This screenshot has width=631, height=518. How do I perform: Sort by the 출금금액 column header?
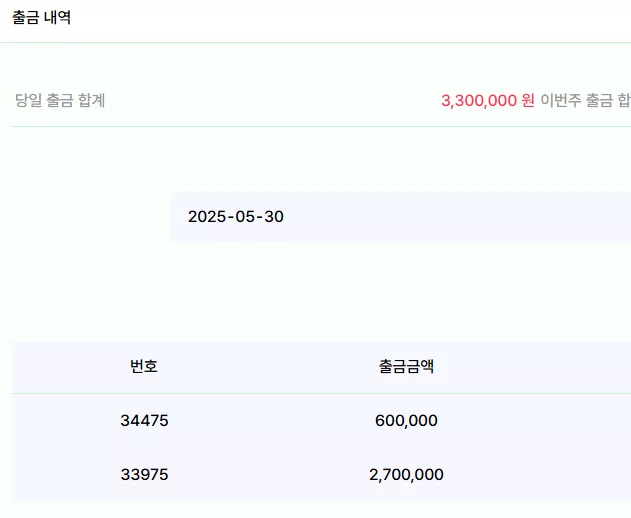406,366
